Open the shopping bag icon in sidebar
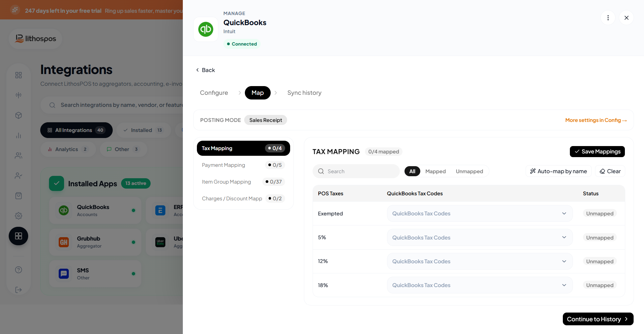The height and width of the screenshot is (334, 644). (18, 196)
